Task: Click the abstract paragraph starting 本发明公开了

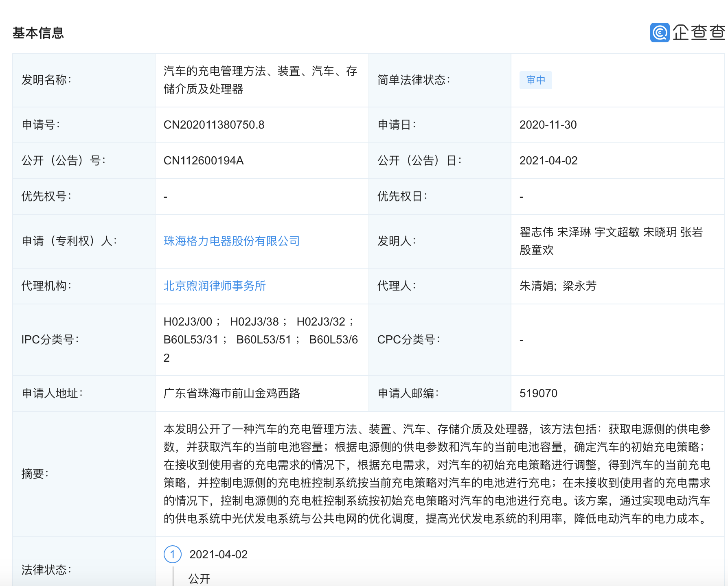Action: point(437,474)
